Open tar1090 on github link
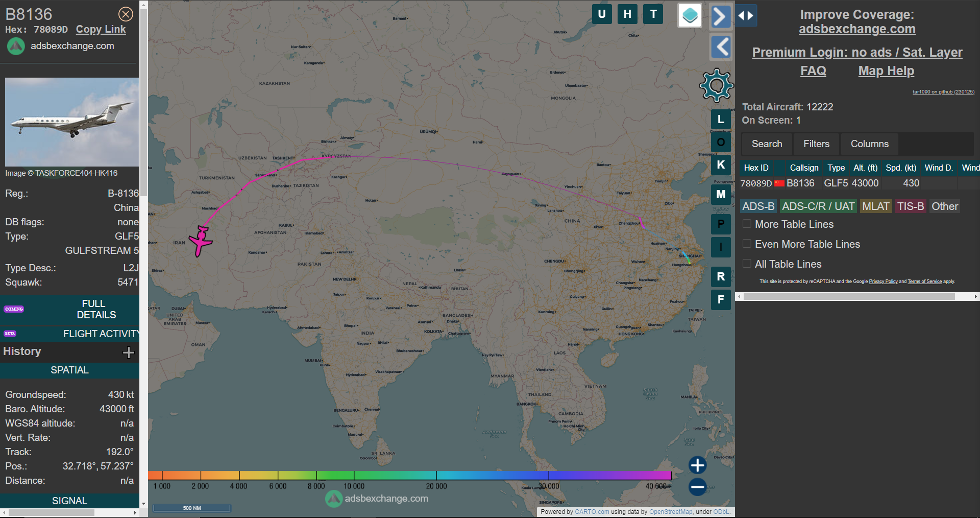Image resolution: width=980 pixels, height=518 pixels. click(x=943, y=92)
